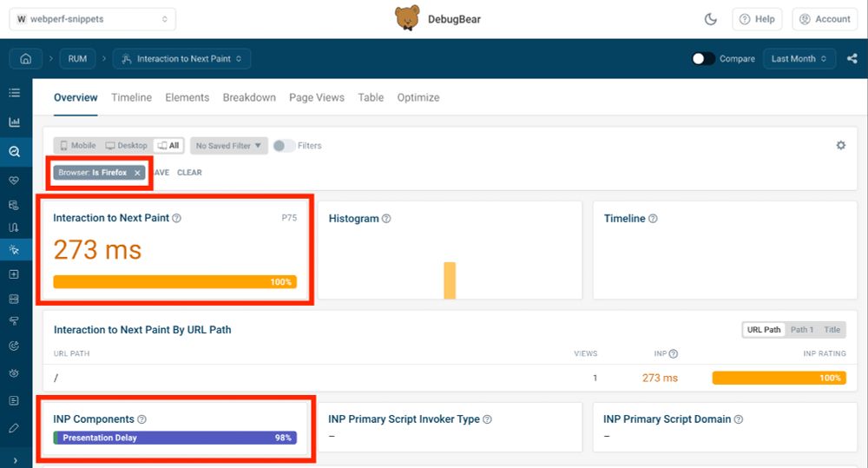Click help icon beside Timeline card title

point(653,219)
